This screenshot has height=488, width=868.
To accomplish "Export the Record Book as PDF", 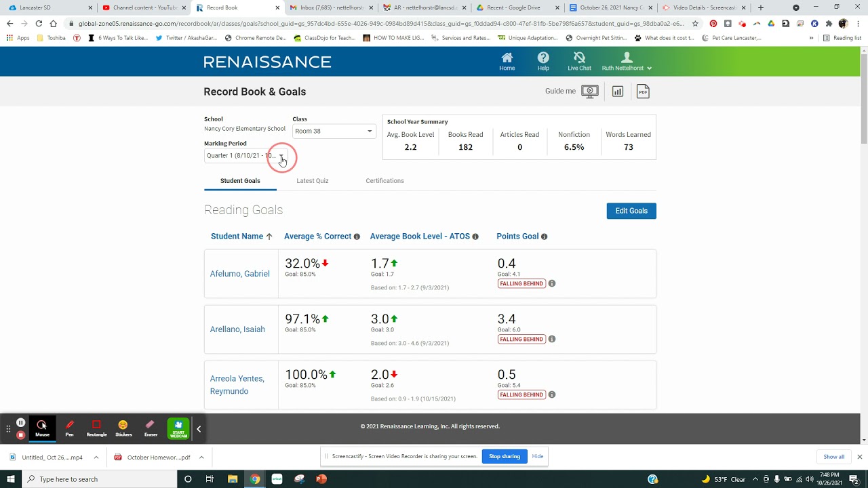I will pos(643,91).
